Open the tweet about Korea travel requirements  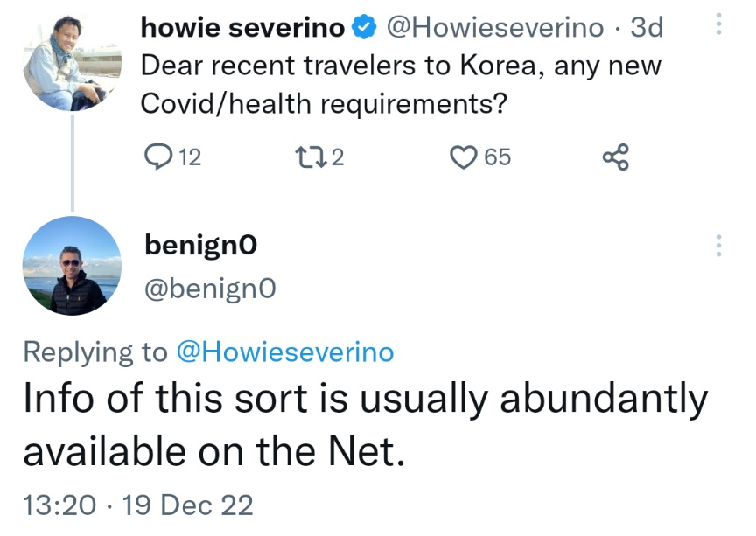[401, 84]
